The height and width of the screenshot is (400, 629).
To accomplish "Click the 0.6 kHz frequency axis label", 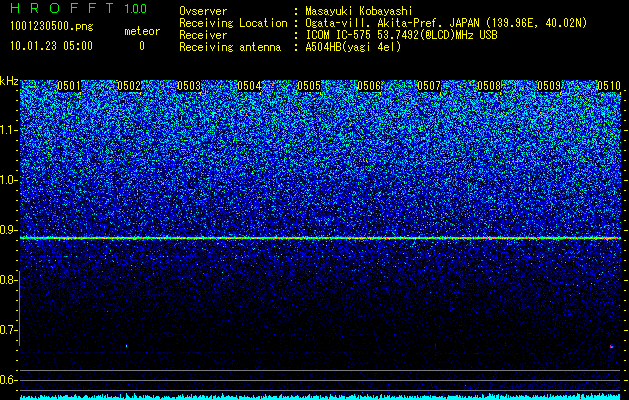I will click(x=7, y=380).
